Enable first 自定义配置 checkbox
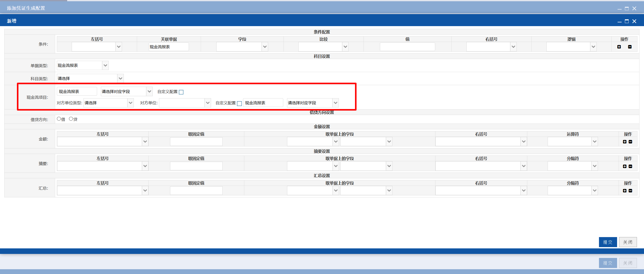The height and width of the screenshot is (274, 644). 181,92
